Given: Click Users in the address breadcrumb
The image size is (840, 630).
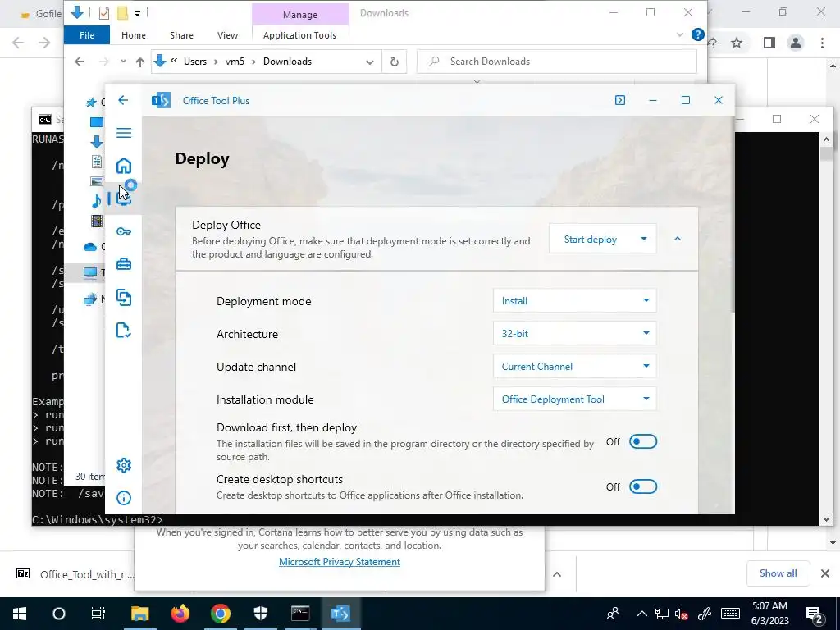Looking at the screenshot, I should 195,62.
